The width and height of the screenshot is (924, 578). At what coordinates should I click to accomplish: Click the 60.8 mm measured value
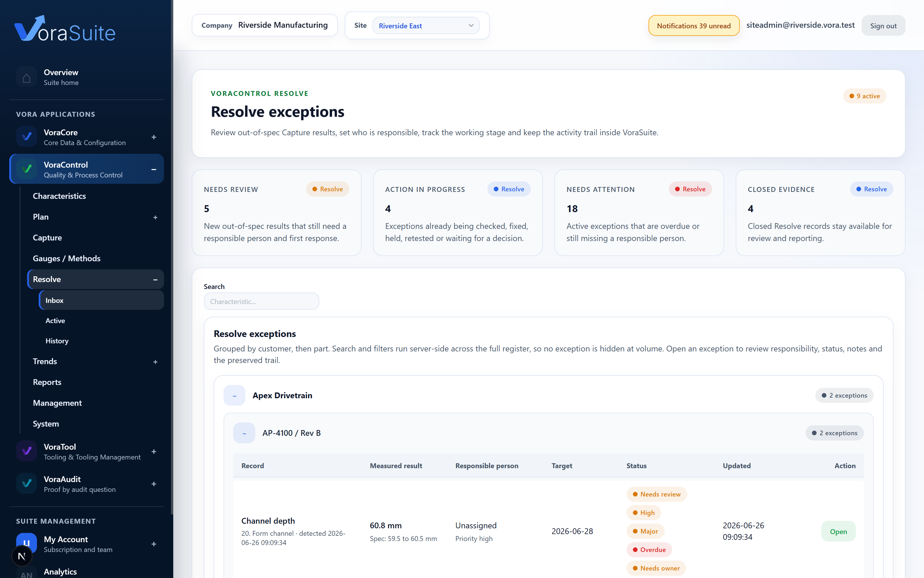(385, 526)
